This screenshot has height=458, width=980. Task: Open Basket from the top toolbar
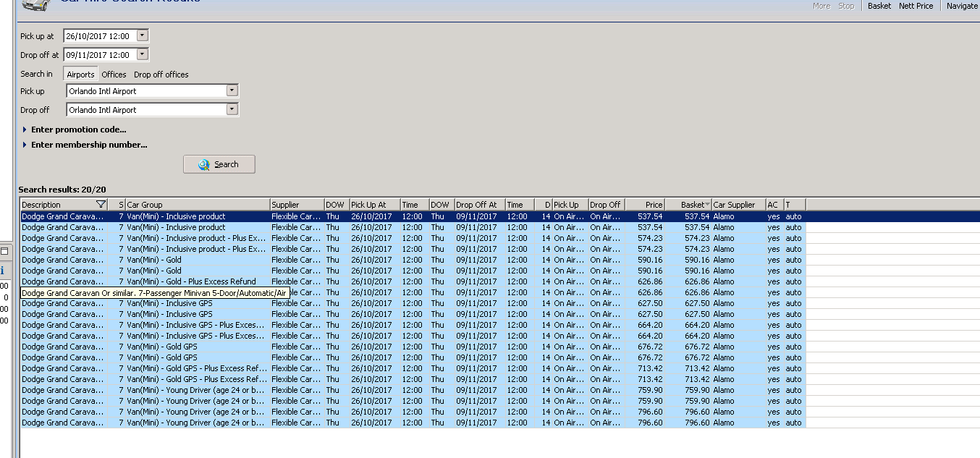point(879,6)
